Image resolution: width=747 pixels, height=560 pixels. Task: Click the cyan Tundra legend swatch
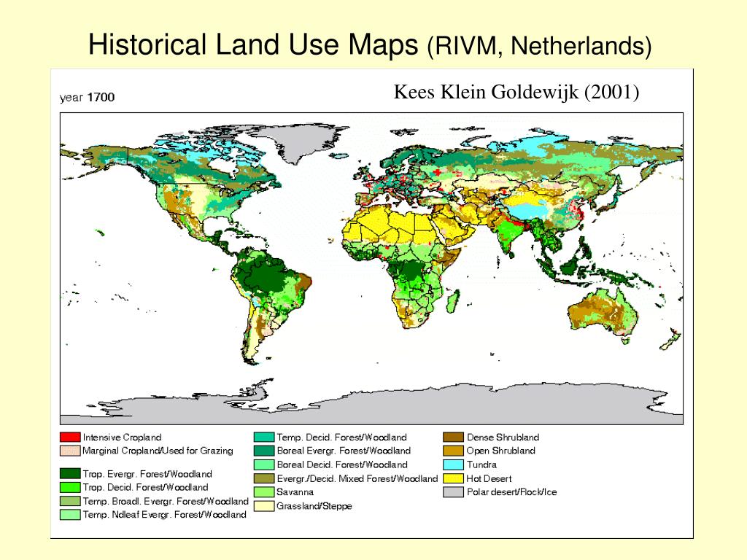453,464
